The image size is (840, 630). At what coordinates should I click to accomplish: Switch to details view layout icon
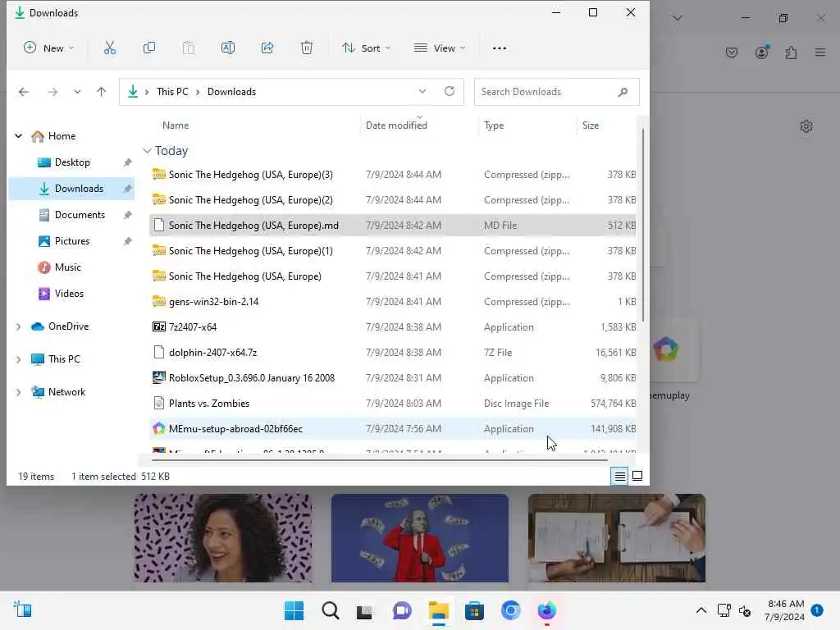[620, 476]
